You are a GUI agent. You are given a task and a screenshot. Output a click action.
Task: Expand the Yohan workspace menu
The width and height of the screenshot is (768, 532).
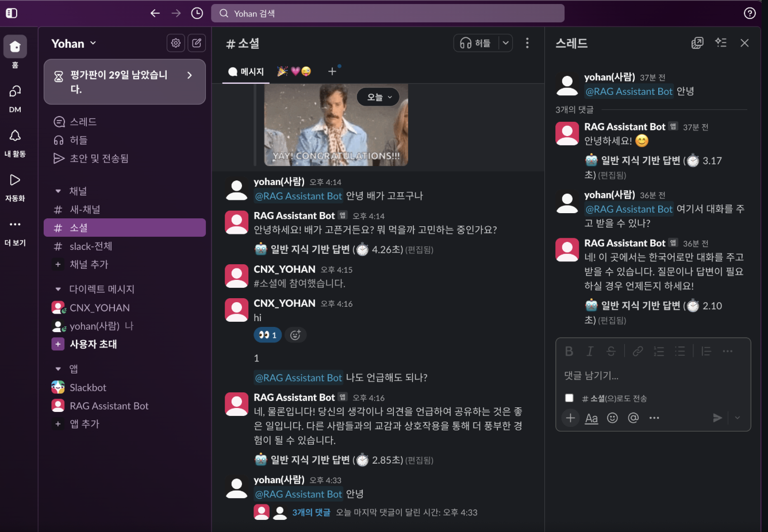tap(74, 44)
